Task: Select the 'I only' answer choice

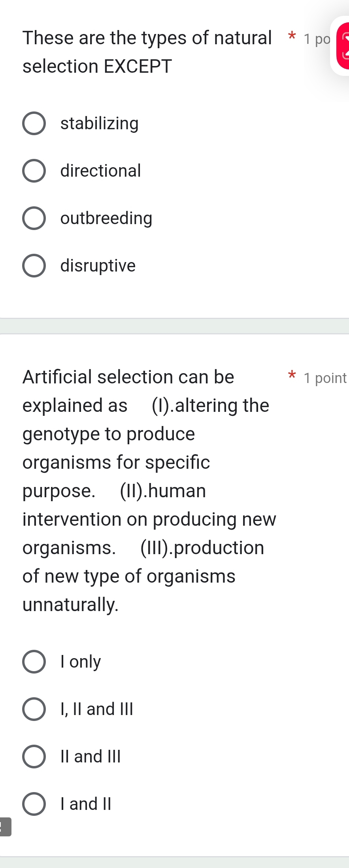Action: click(x=80, y=661)
